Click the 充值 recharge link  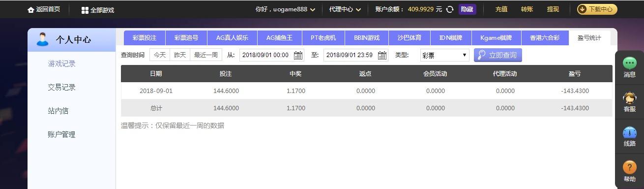(501, 9)
